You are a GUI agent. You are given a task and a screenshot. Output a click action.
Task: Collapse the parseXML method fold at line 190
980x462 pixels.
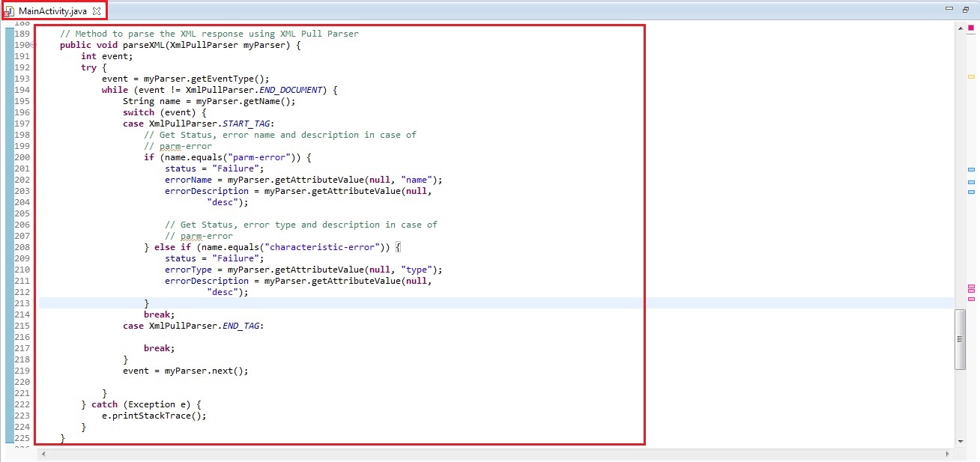pos(33,45)
